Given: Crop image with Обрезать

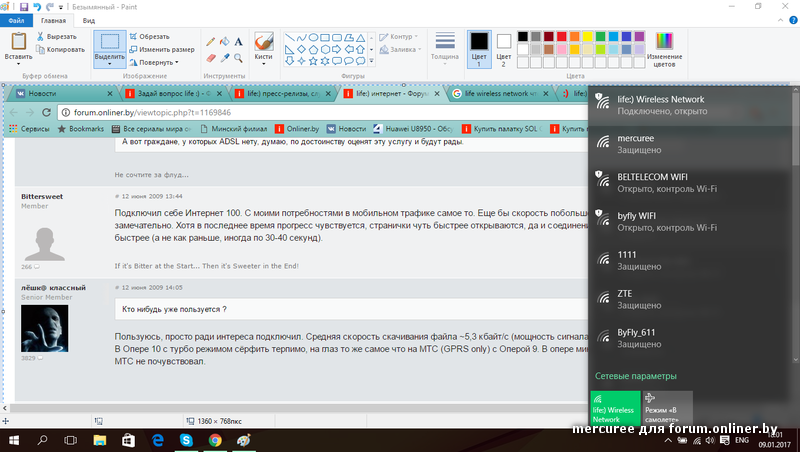Looking at the screenshot, I should point(149,37).
